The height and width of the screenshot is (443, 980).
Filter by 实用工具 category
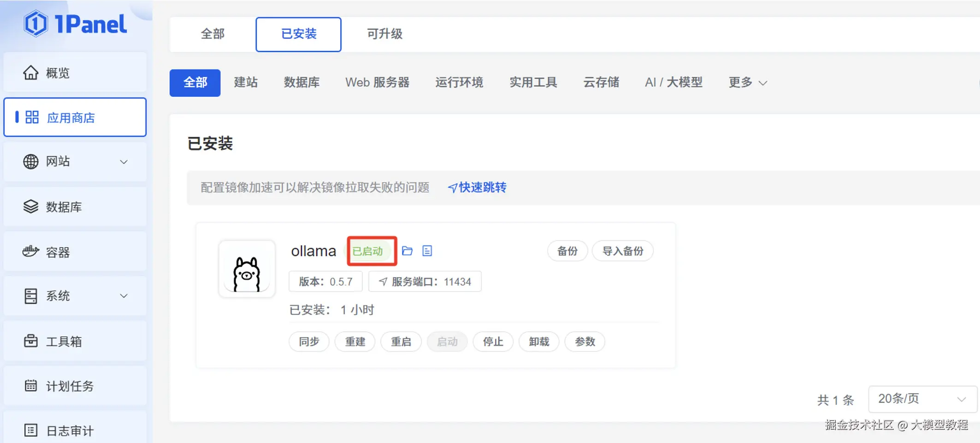(533, 82)
